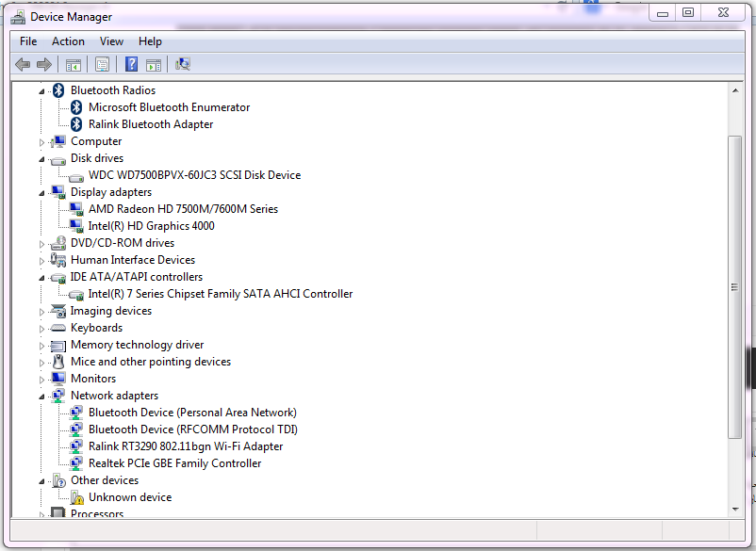Select Bluetooth Device (RFCOMM Protocol TDI)
Viewport: 756px width, 551px height.
pyautogui.click(x=193, y=429)
